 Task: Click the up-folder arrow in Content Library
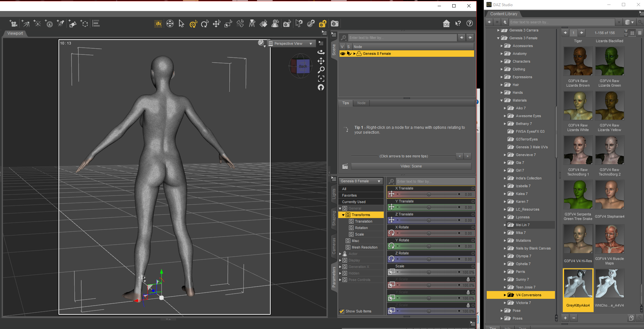point(505,22)
